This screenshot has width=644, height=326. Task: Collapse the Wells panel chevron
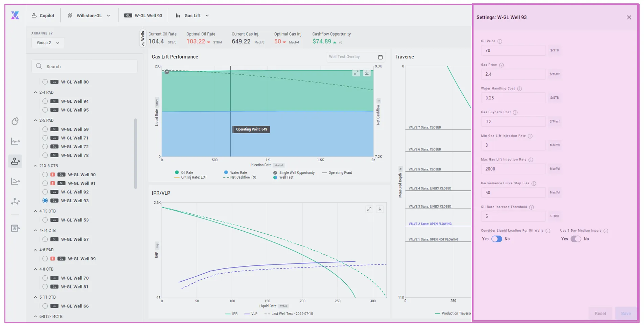pos(143,44)
